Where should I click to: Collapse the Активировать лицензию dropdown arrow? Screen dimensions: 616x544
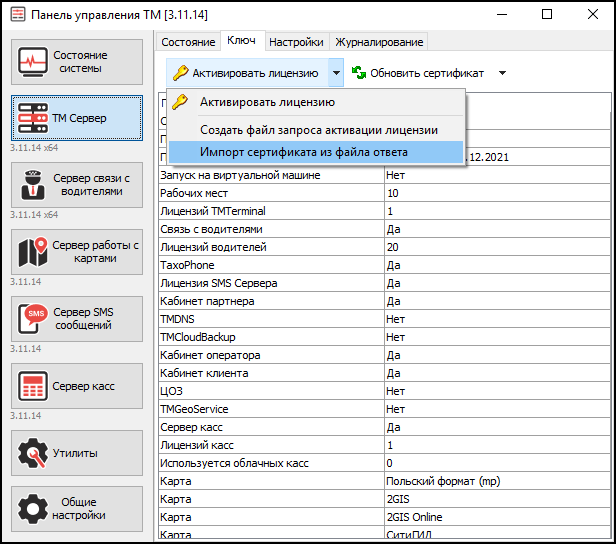click(336, 73)
